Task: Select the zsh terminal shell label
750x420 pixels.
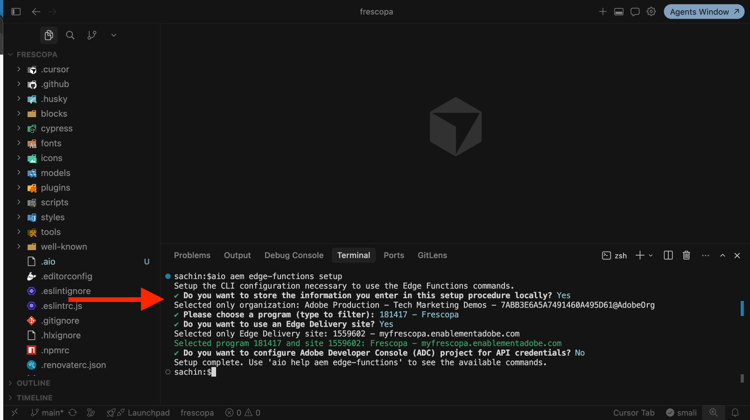Action: pyautogui.click(x=615, y=256)
